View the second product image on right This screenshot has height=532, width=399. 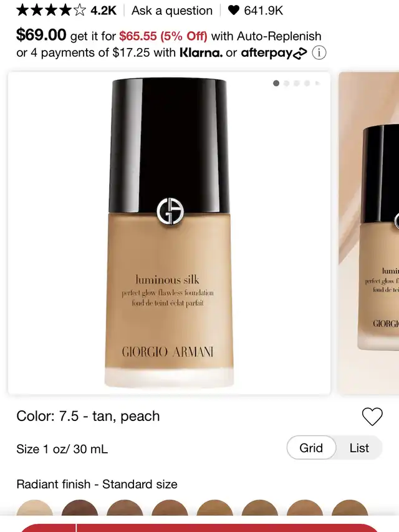pyautogui.click(x=369, y=233)
